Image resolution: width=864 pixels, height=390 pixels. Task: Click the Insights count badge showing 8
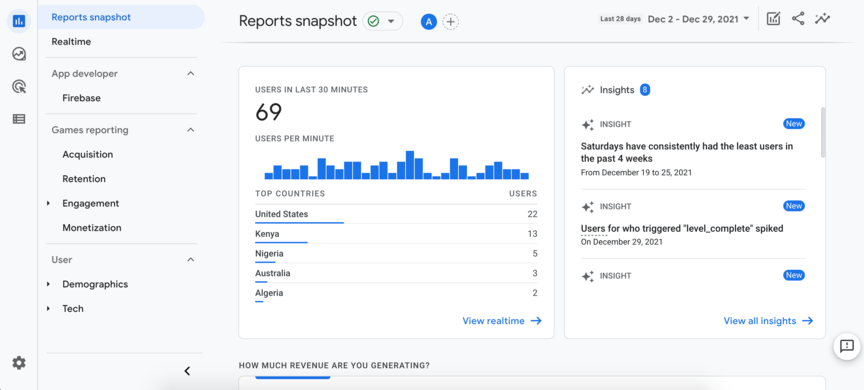645,90
